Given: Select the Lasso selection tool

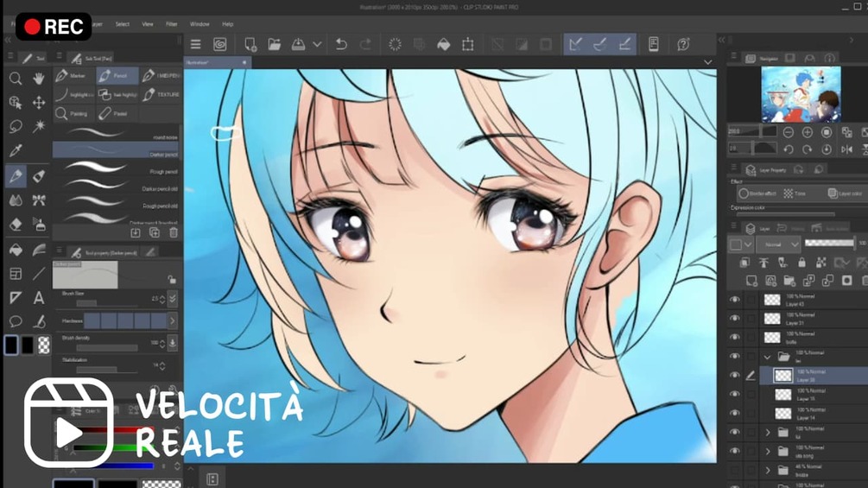Looking at the screenshot, I should [x=16, y=126].
